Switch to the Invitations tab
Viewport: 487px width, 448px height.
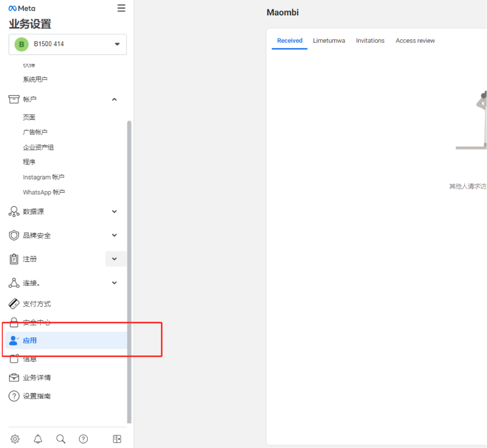(370, 41)
